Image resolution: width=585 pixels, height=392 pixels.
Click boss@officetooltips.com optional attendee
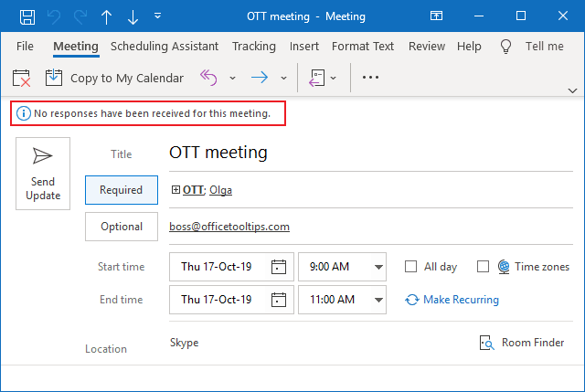tap(229, 227)
